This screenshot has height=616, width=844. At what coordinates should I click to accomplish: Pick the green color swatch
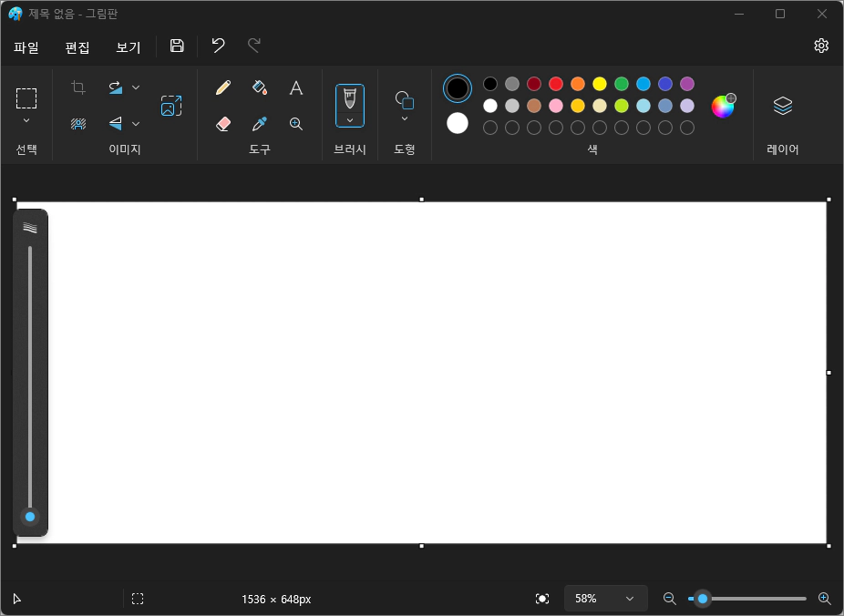(x=622, y=84)
